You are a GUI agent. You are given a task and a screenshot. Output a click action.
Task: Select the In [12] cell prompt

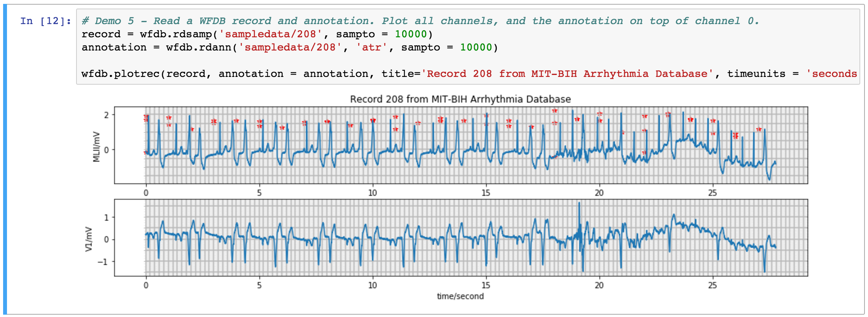click(46, 21)
